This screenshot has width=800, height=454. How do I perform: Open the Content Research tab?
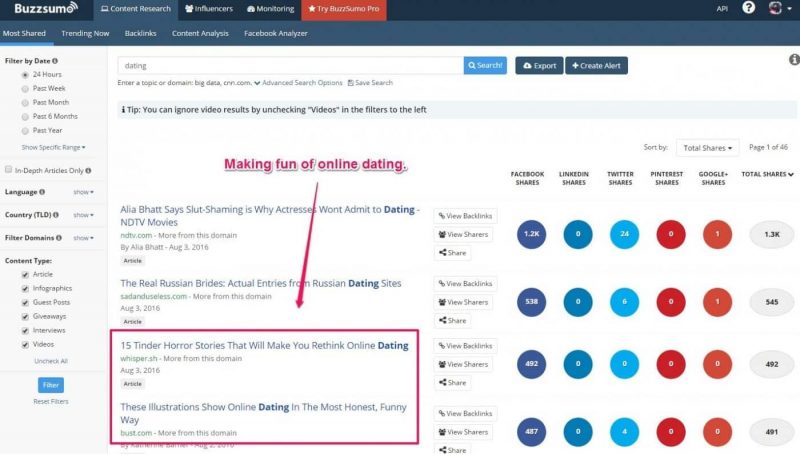tap(136, 9)
